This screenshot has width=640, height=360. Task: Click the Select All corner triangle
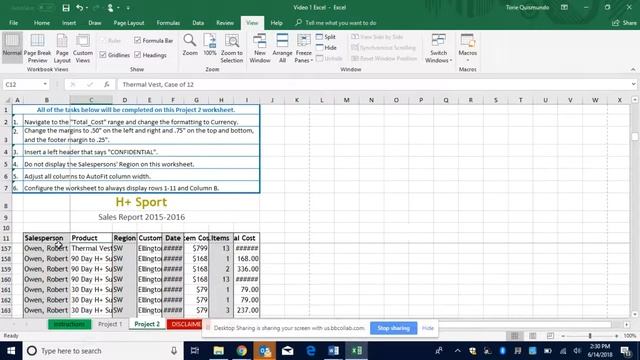coord(7,100)
